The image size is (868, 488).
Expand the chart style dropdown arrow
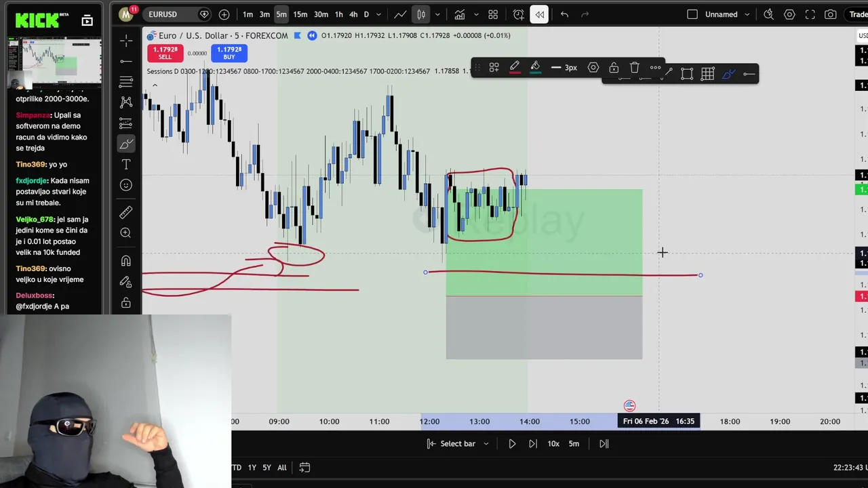coord(437,14)
